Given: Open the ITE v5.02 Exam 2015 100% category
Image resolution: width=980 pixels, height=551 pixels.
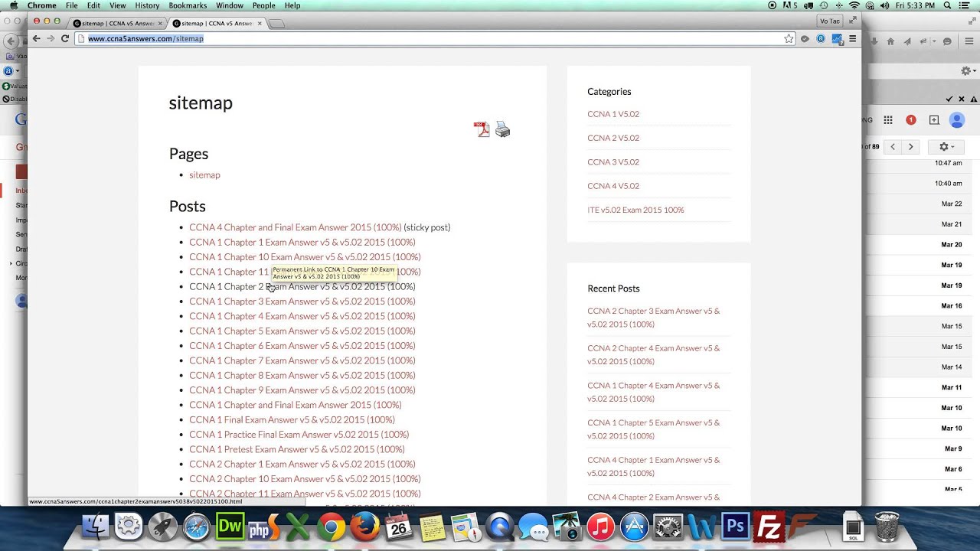Looking at the screenshot, I should click(635, 210).
